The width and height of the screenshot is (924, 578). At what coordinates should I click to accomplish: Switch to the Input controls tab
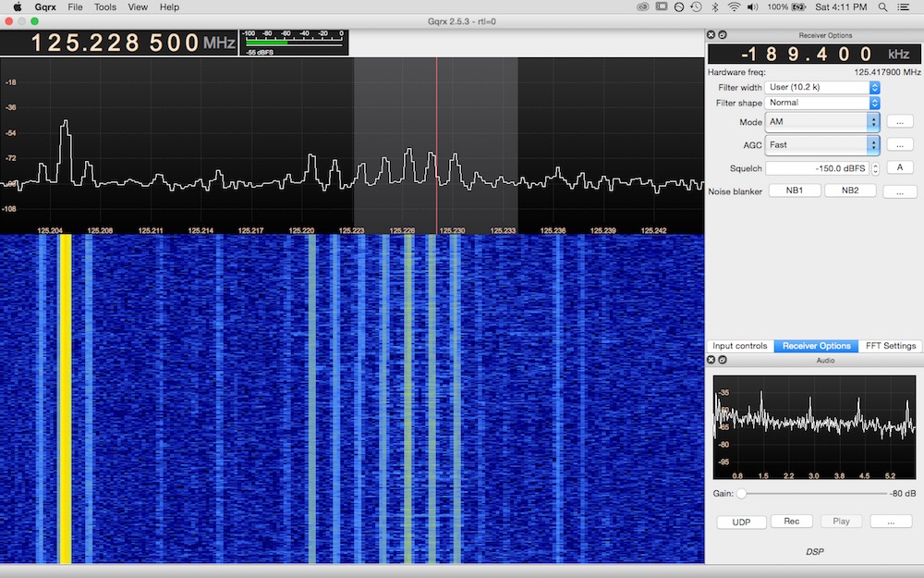point(739,346)
